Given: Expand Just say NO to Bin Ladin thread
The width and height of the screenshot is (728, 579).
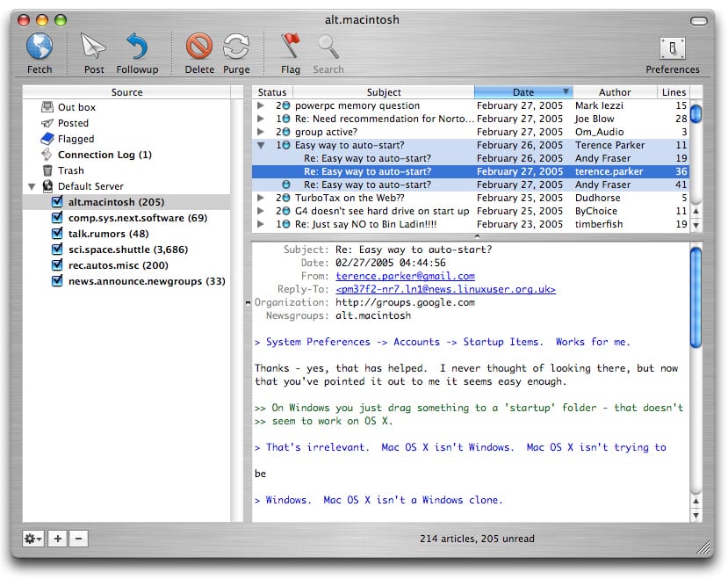Looking at the screenshot, I should (x=261, y=224).
